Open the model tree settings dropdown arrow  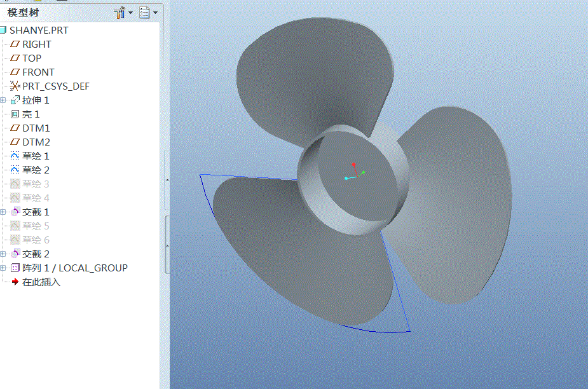pos(130,13)
